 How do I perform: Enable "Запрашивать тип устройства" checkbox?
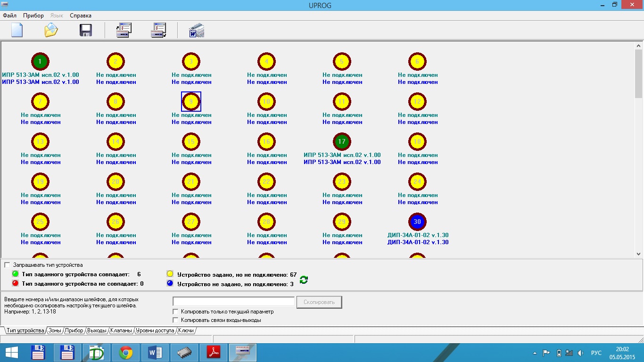[7, 265]
